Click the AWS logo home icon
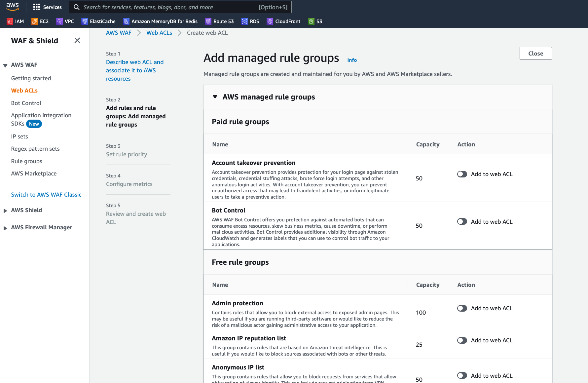The image size is (588, 383). pos(13,7)
